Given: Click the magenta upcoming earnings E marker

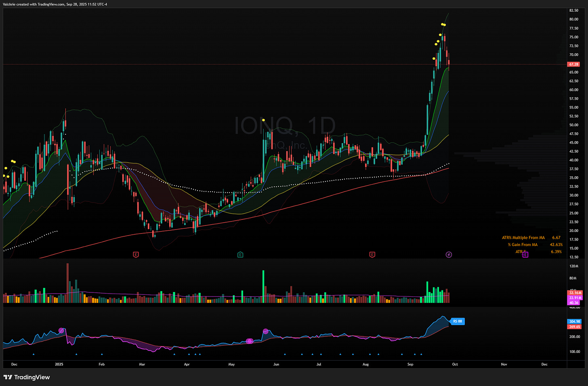Looking at the screenshot, I should pyautogui.click(x=525, y=255).
